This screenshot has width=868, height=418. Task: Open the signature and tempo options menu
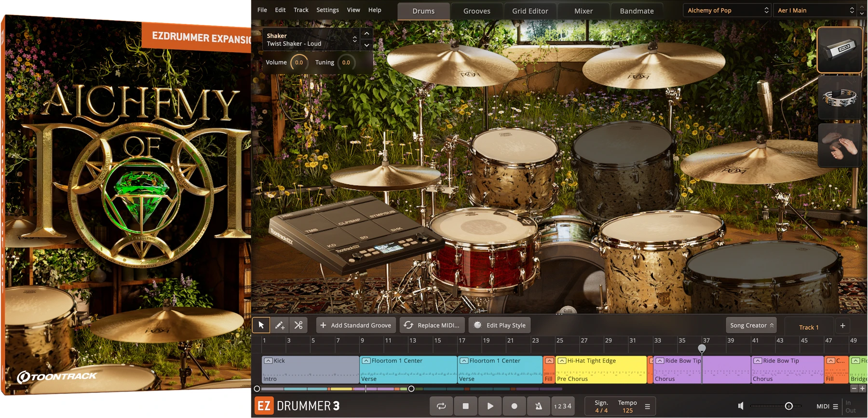tap(648, 406)
